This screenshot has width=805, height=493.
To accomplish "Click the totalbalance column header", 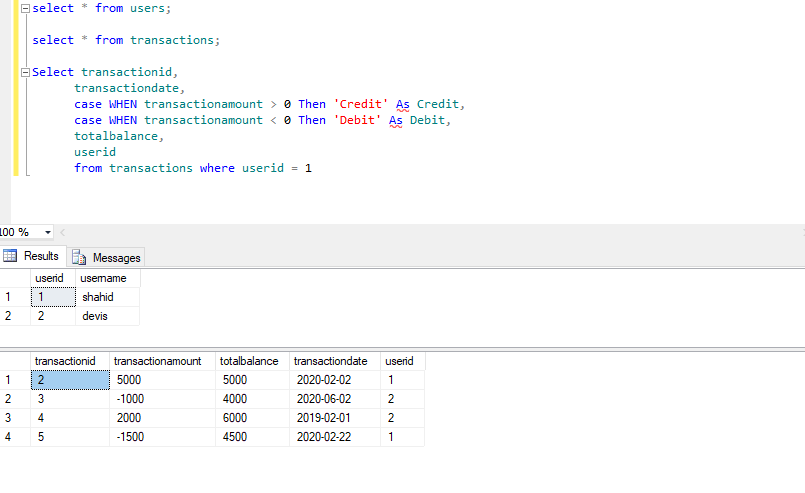I will [x=253, y=361].
